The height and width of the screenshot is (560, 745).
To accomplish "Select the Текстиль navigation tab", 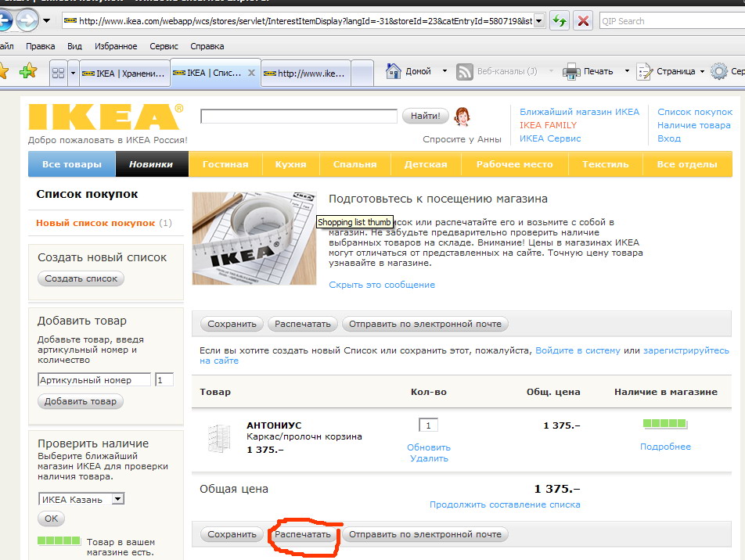I will click(606, 164).
